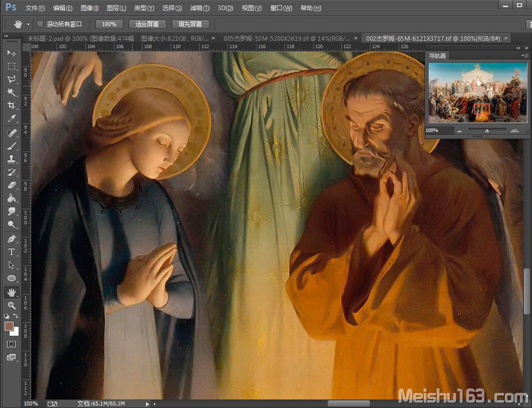Viewport: 532px width, 408px height.
Task: Open the 选择(S) menu
Action: (172, 8)
